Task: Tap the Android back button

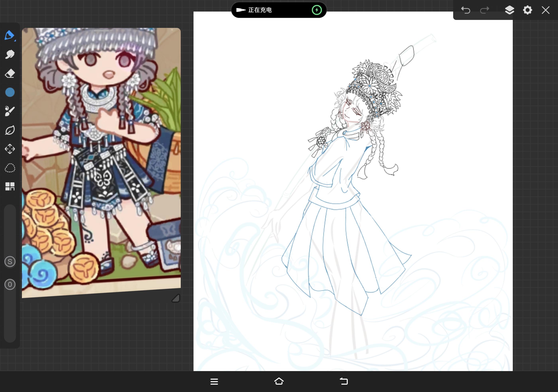Action: point(344,381)
